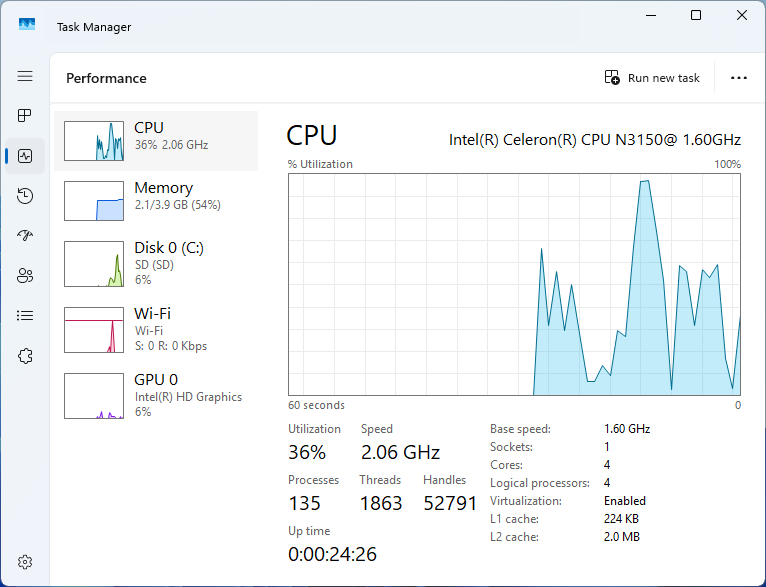Click the Performance page heading
This screenshot has width=766, height=587.
click(x=106, y=78)
